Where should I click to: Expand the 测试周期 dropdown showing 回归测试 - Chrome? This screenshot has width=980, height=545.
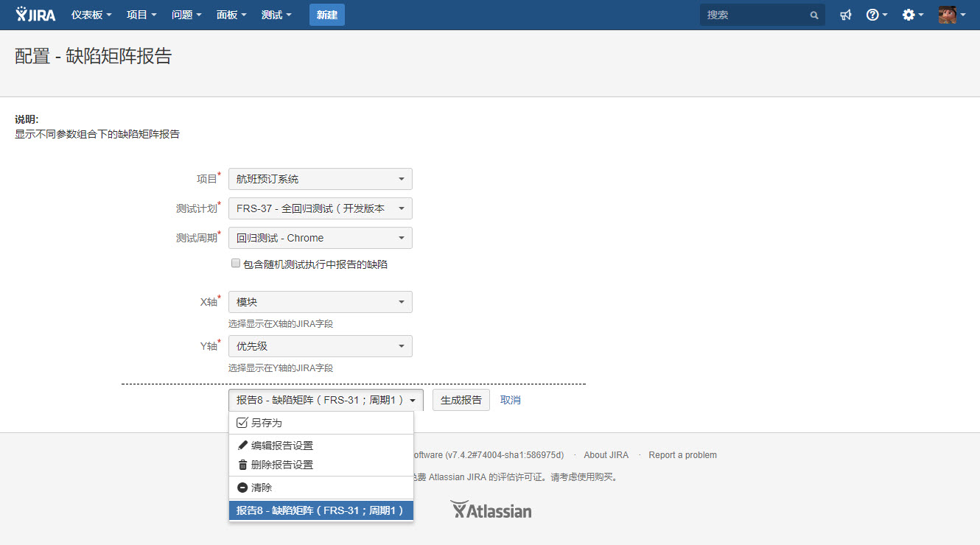pos(321,238)
